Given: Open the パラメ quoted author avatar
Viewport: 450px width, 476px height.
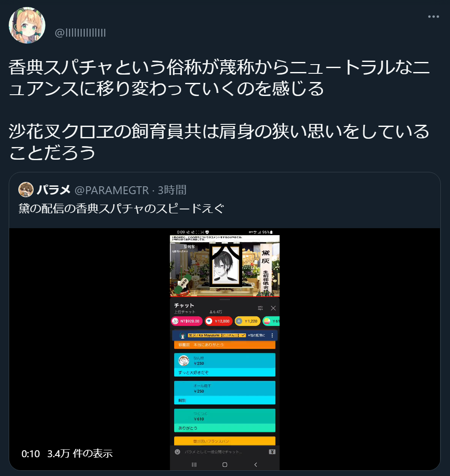Looking at the screenshot, I should pyautogui.click(x=26, y=190).
